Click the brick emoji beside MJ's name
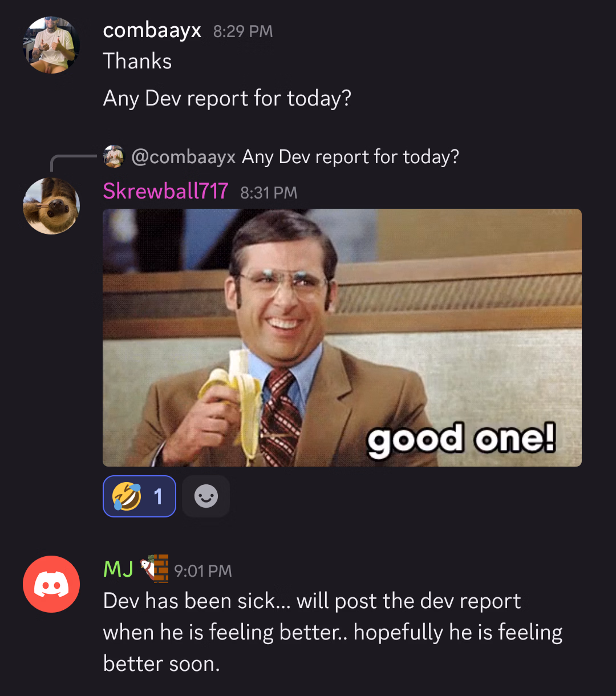This screenshot has width=616, height=696. point(155,568)
